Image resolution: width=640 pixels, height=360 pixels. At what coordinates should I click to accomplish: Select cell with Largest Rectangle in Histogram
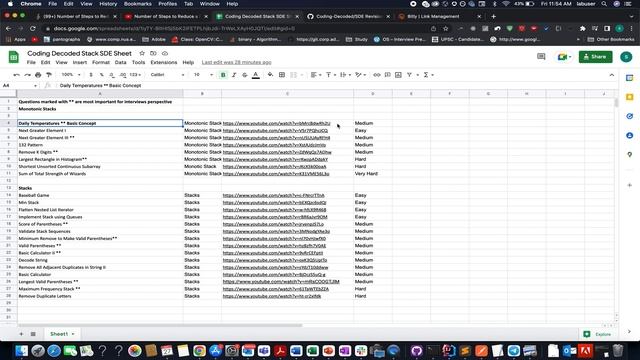coord(100,159)
